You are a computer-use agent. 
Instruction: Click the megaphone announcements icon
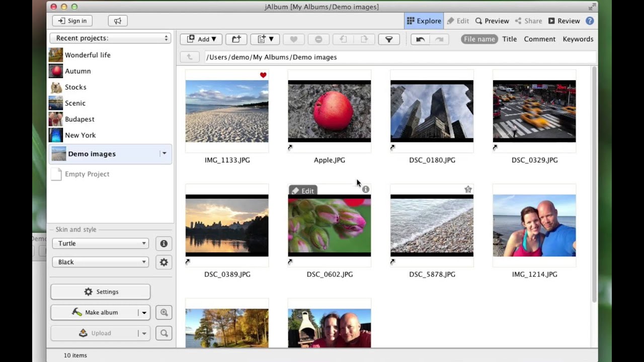(x=117, y=21)
